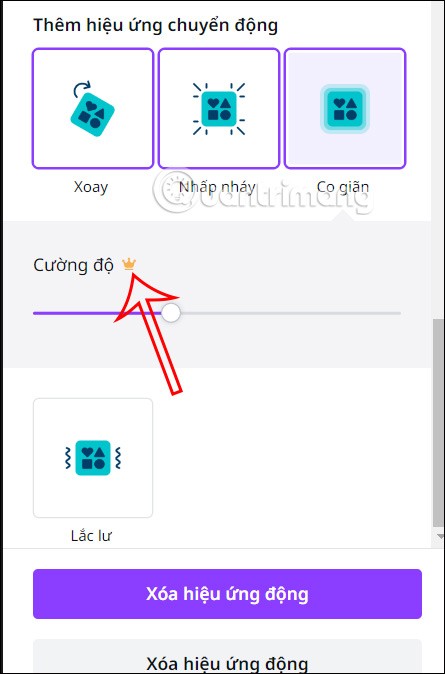
Task: Click the Lắc lư text label
Action: coord(91,536)
